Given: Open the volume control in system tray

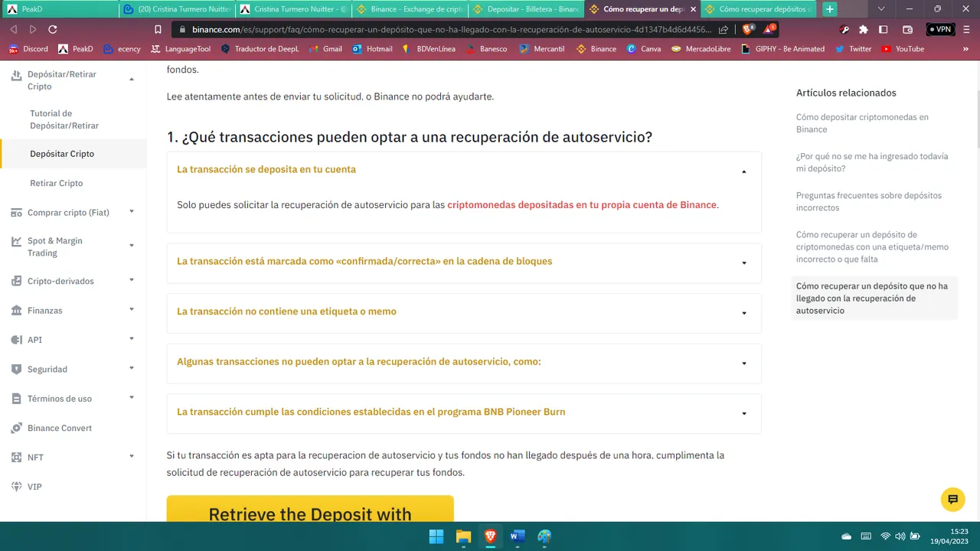Looking at the screenshot, I should coord(900,536).
